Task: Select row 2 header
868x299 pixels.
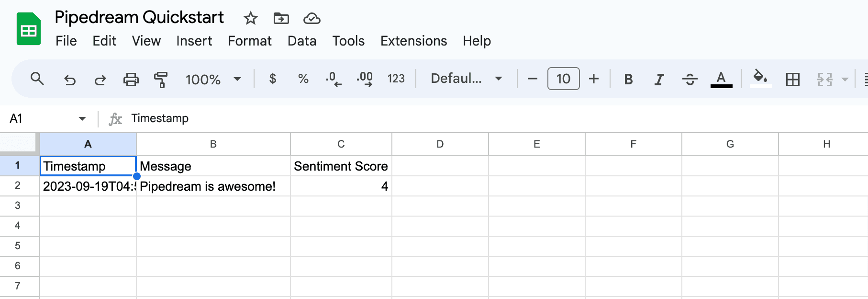Action: (19, 186)
